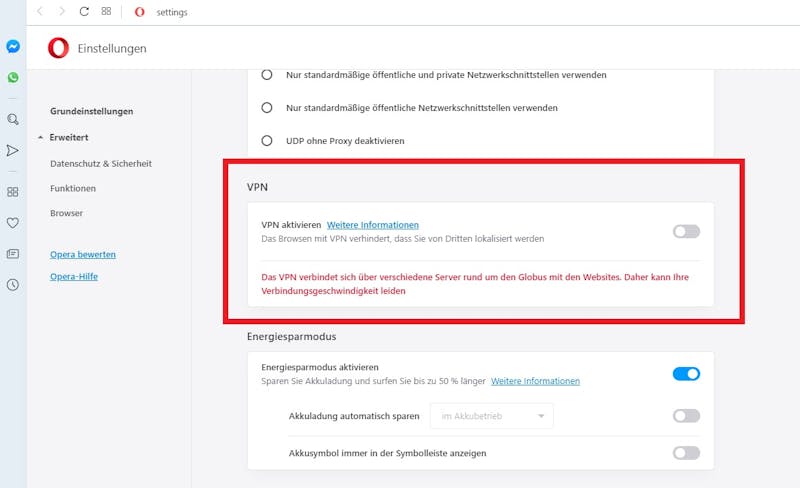800x488 pixels.
Task: Toggle Akkusymbol immer in der Symbolleiste anzeigen
Action: [x=686, y=453]
